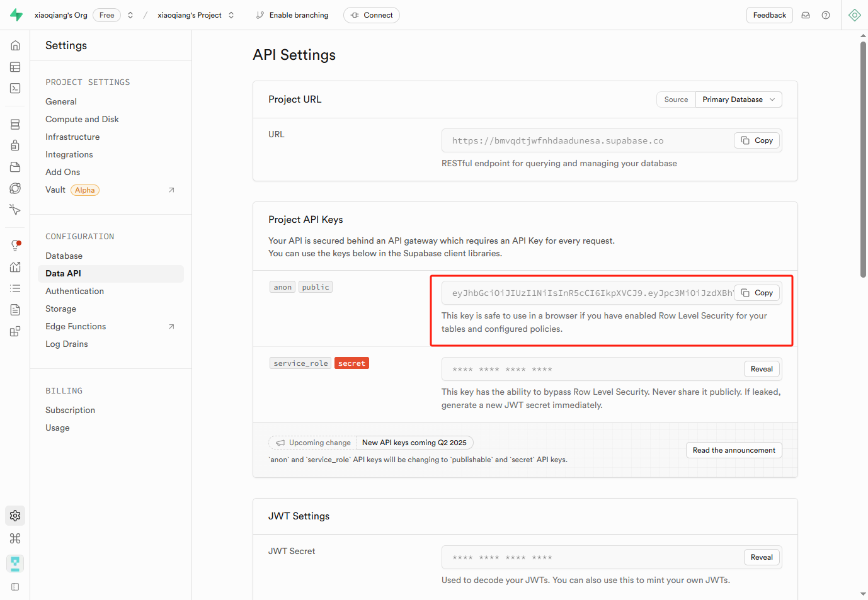Open the Logs list sidebar icon
The height and width of the screenshot is (600, 868).
[x=15, y=288]
